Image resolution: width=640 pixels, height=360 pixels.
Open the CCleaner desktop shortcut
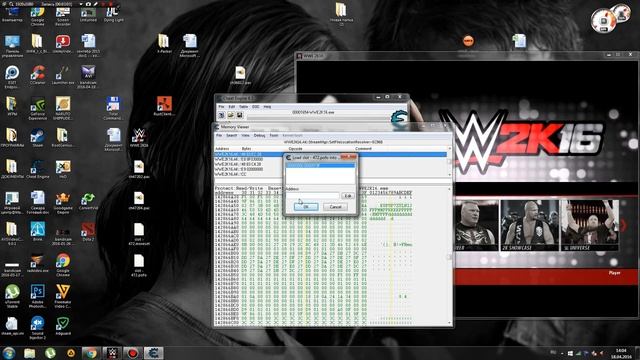[x=38, y=75]
